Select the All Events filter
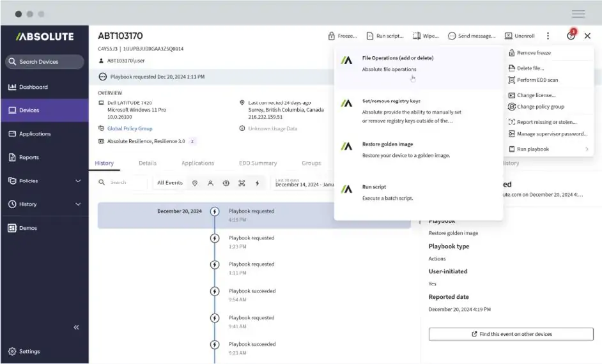The width and height of the screenshot is (602, 364). [170, 183]
